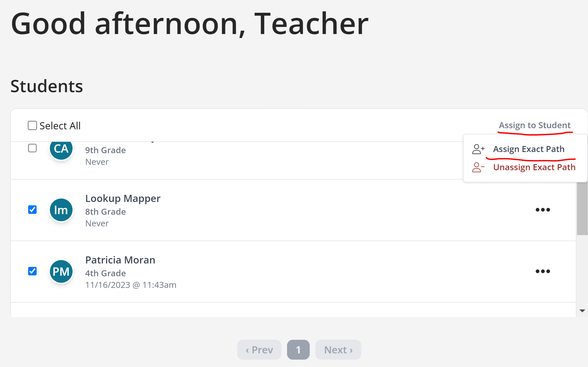The height and width of the screenshot is (367, 588).
Task: Click the assign user-plus icon
Action: click(478, 149)
